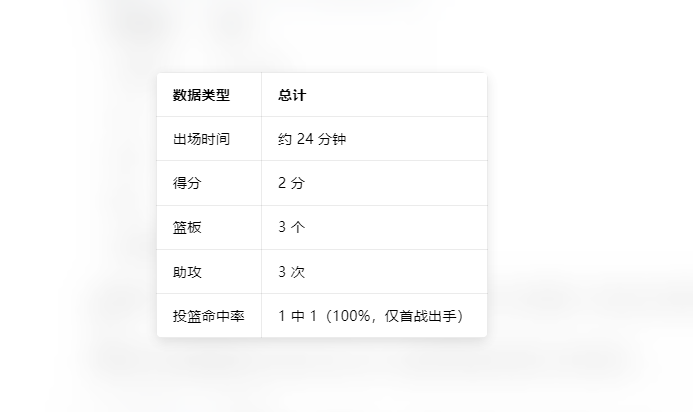The image size is (693, 412).
Task: Click the 总计 column header
Action: click(292, 95)
